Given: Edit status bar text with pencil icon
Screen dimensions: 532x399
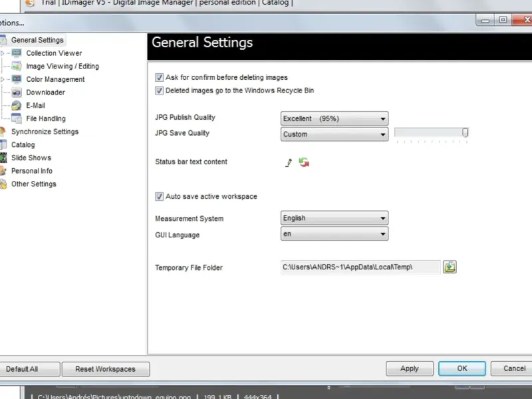Looking at the screenshot, I should click(289, 162).
